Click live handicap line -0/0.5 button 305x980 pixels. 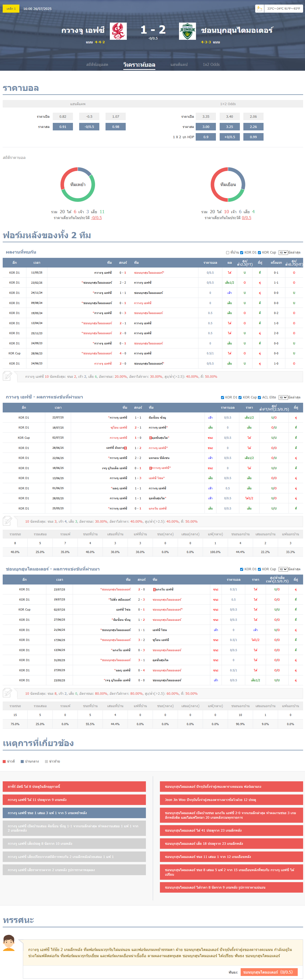point(89,127)
